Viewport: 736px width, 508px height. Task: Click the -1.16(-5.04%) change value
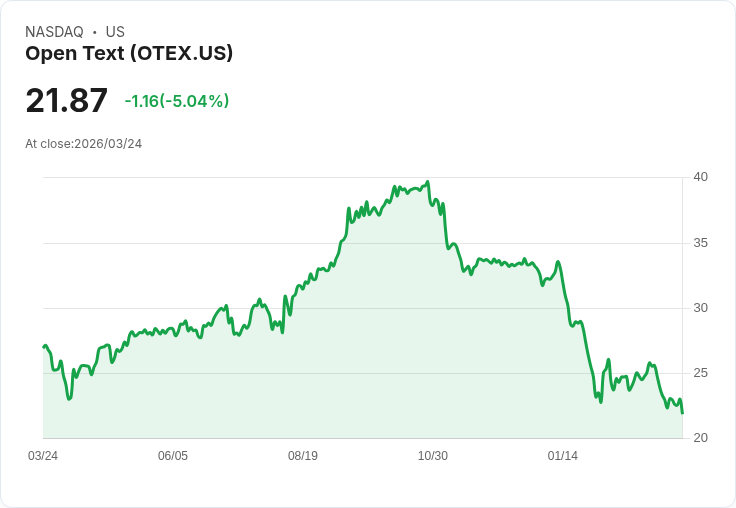point(176,101)
